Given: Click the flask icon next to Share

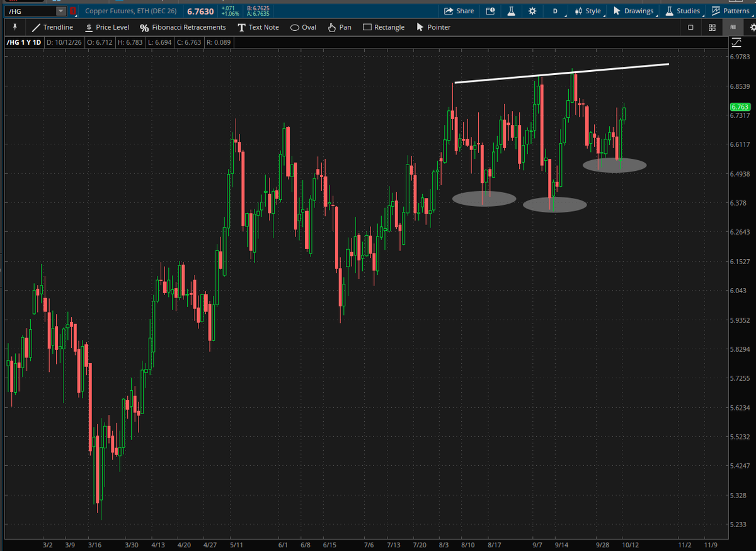Looking at the screenshot, I should tap(511, 11).
